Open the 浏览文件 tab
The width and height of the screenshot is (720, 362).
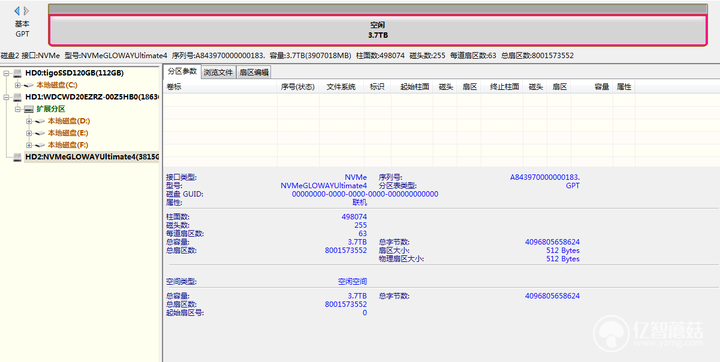pos(219,72)
